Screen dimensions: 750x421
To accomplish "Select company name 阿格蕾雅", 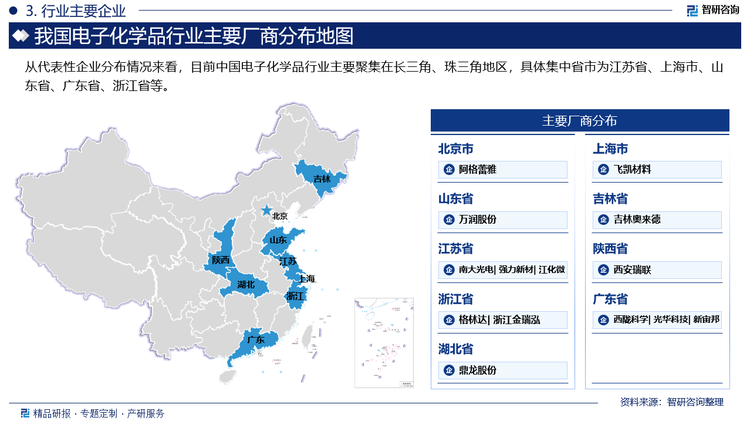I will point(477,169).
